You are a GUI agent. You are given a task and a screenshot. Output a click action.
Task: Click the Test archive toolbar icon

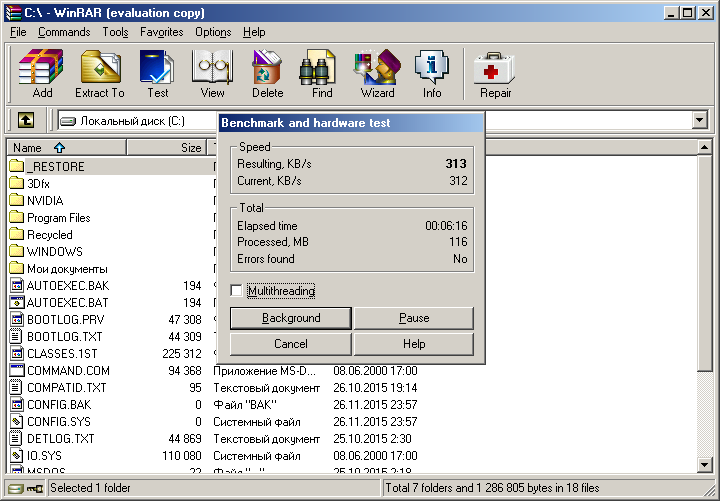pos(157,74)
